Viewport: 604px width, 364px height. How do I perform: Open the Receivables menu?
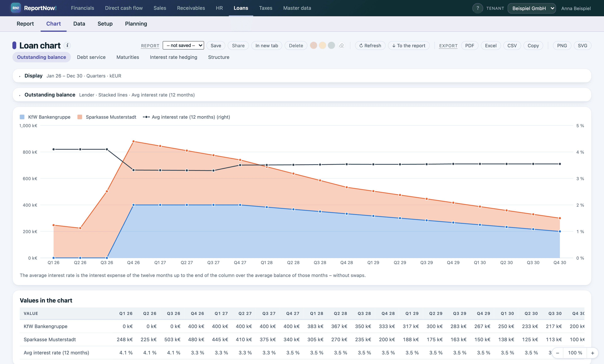pyautogui.click(x=191, y=8)
